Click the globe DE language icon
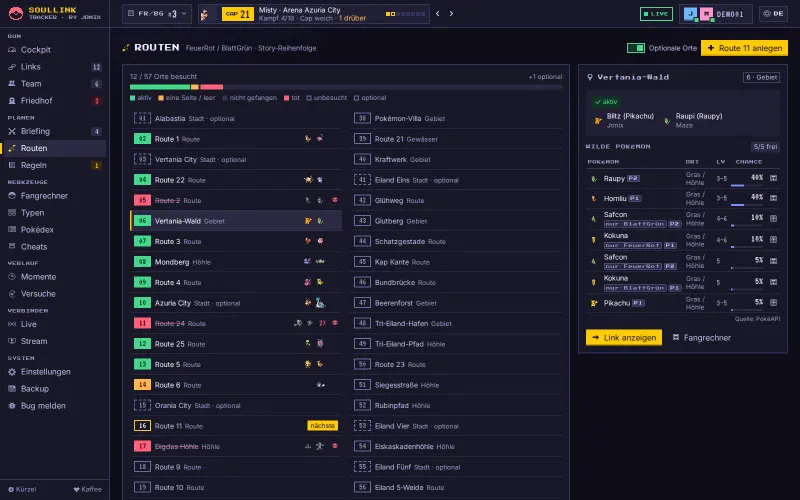 [x=773, y=14]
